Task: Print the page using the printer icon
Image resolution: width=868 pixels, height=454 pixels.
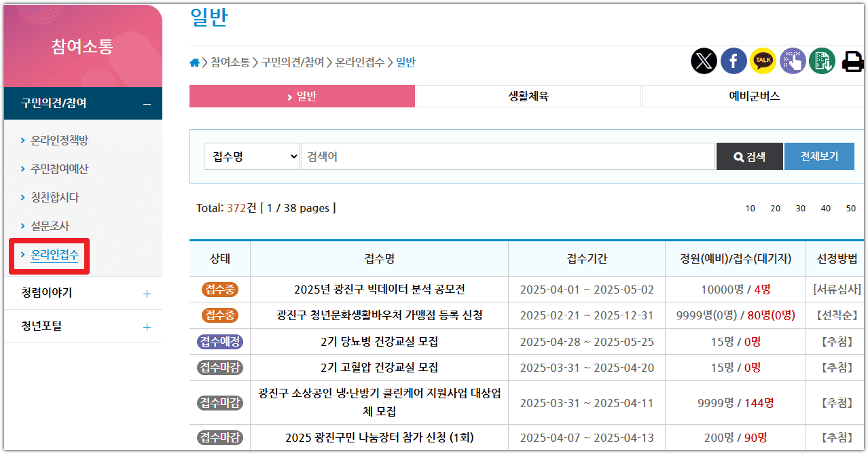Action: pos(852,60)
